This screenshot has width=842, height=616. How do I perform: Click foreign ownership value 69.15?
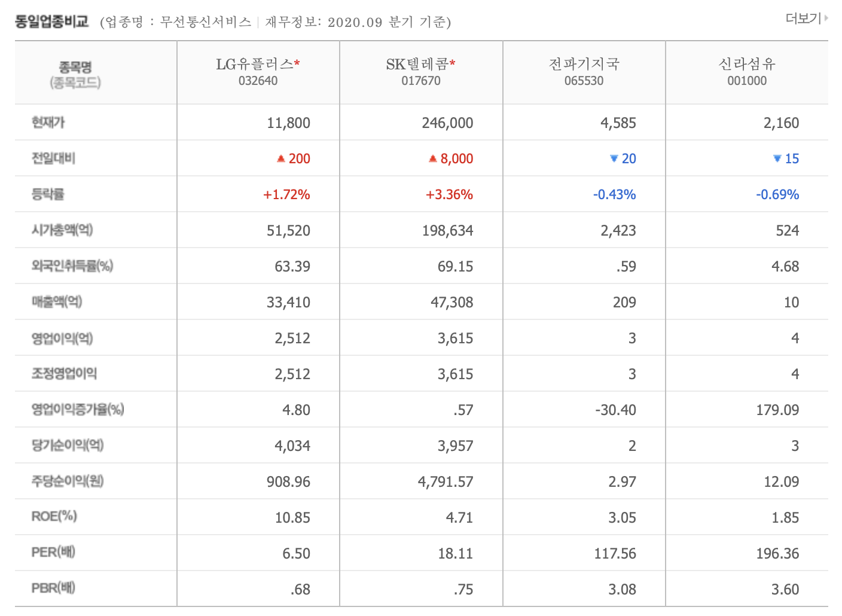click(x=455, y=267)
